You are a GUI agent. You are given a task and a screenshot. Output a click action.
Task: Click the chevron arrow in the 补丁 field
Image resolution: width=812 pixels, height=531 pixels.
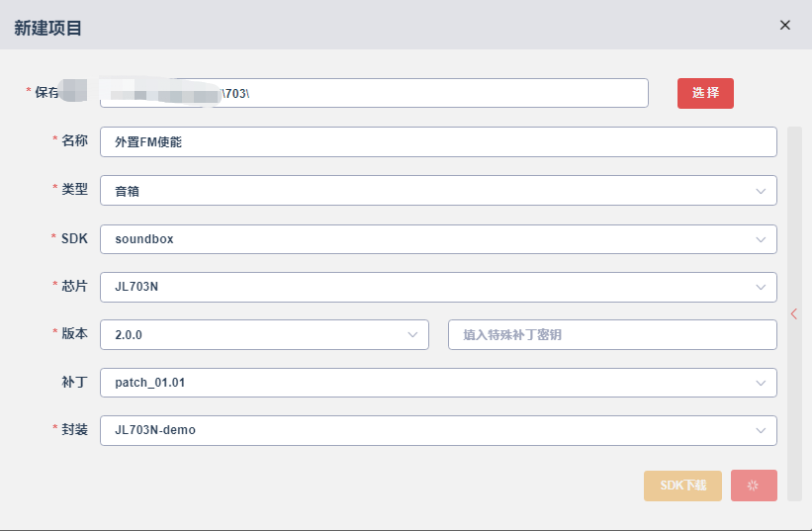click(761, 383)
